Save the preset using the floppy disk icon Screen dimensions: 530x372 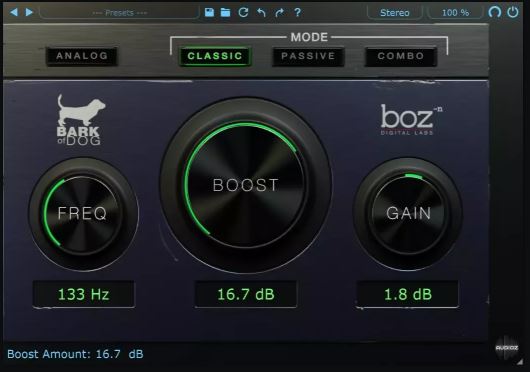coord(209,13)
